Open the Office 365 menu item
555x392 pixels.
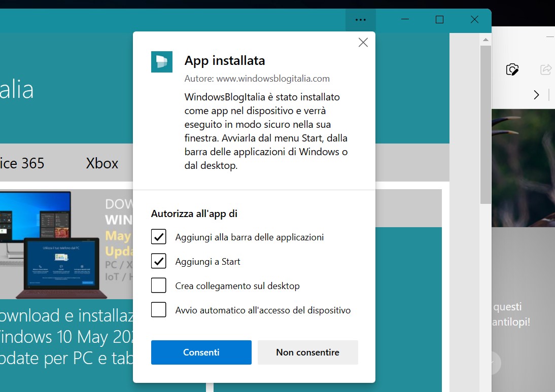click(22, 163)
